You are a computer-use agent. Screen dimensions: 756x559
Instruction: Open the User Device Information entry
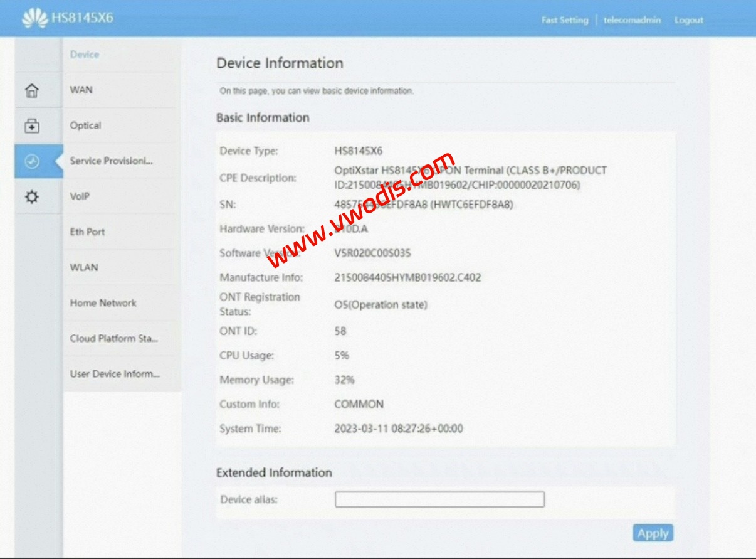115,374
